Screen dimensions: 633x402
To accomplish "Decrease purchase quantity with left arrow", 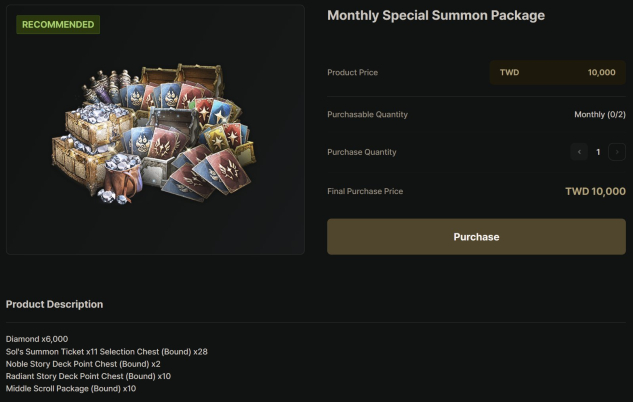I will click(579, 152).
